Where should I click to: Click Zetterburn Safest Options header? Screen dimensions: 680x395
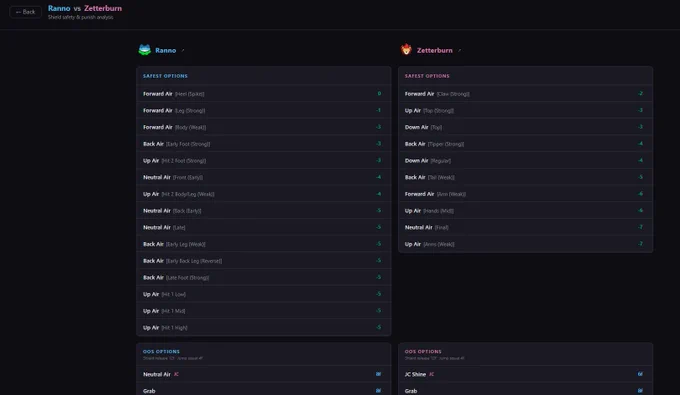[x=427, y=76]
